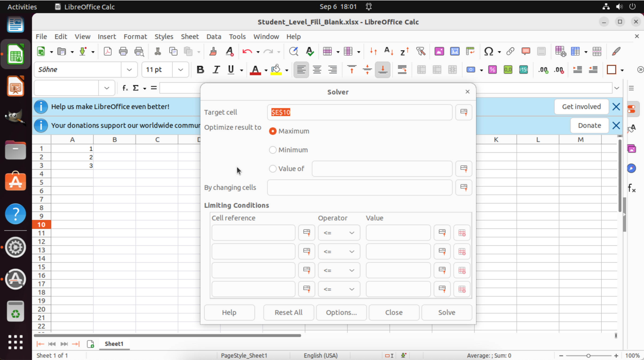Click the Solve button

446,312
